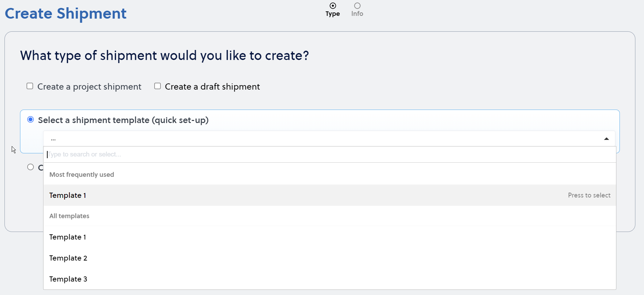This screenshot has height=295, width=644.
Task: Tick the Create a draft shipment checkbox
Action: pyautogui.click(x=157, y=86)
